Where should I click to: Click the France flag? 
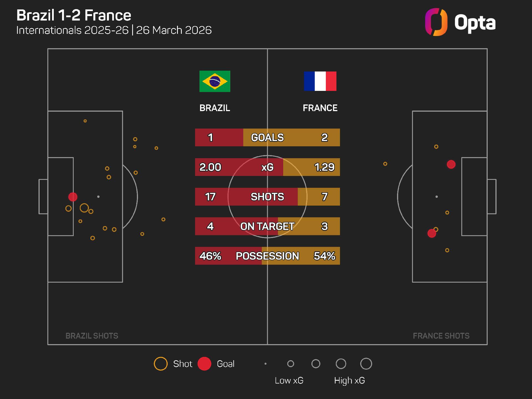point(320,81)
